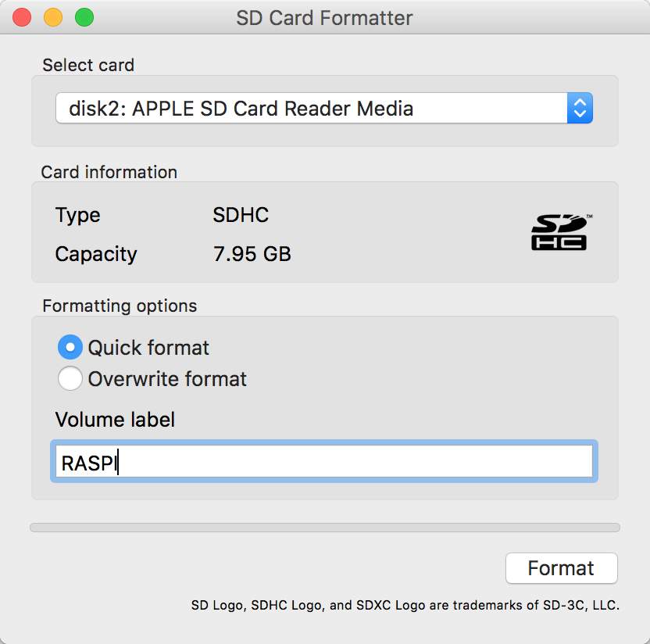Click the Overwrite format label text
This screenshot has height=644, width=650.
pos(167,379)
